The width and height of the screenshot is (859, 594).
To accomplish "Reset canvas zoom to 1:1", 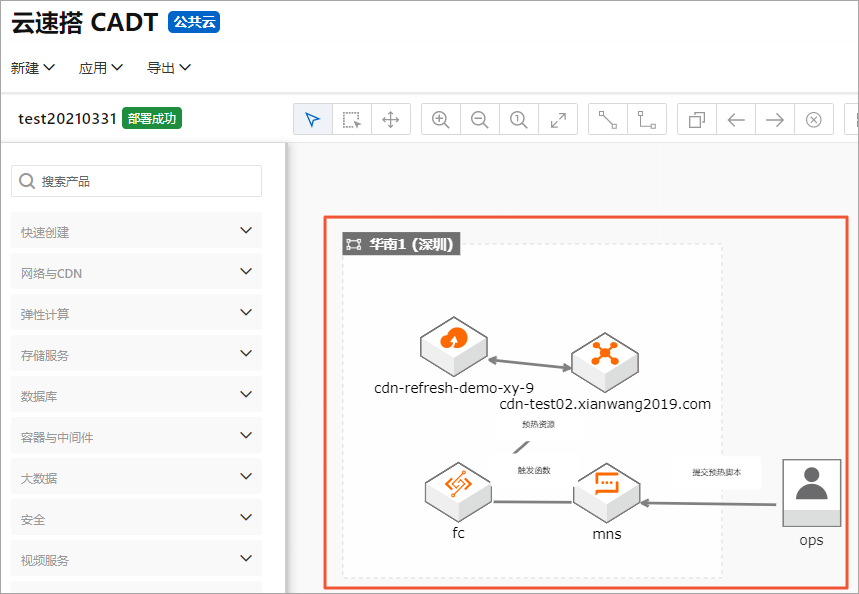I will pyautogui.click(x=518, y=119).
